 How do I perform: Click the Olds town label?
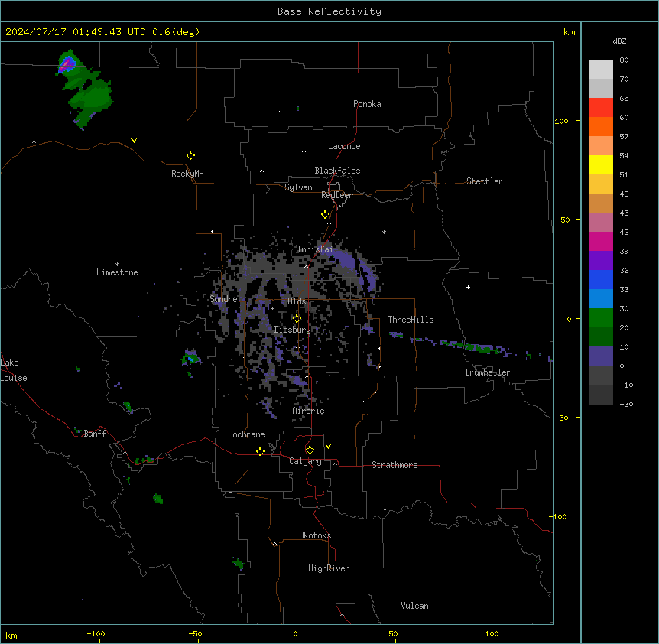pyautogui.click(x=297, y=301)
